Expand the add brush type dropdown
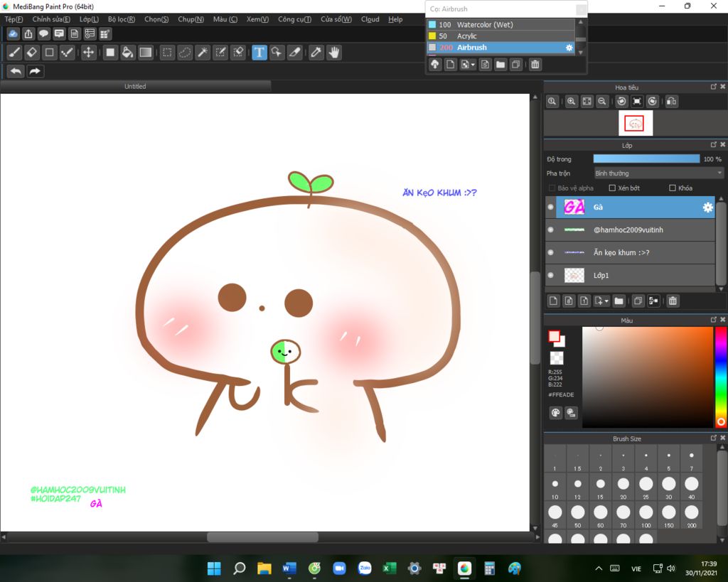 pos(468,65)
